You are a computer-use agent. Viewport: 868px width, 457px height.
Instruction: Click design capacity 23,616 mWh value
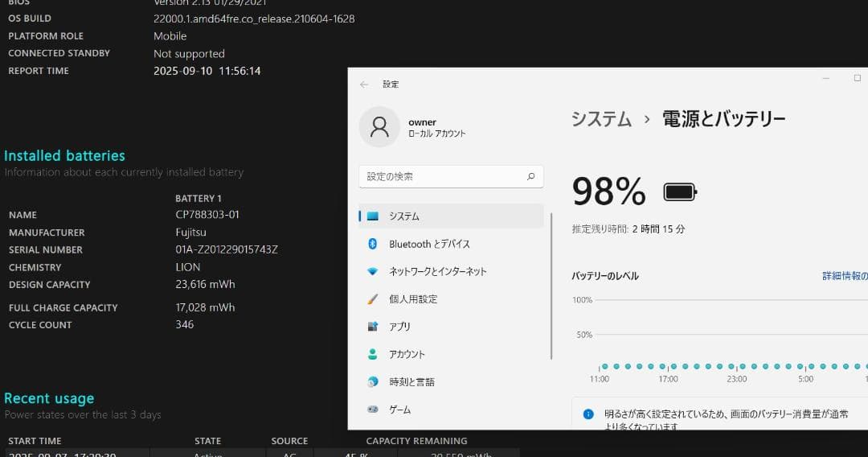pyautogui.click(x=206, y=284)
